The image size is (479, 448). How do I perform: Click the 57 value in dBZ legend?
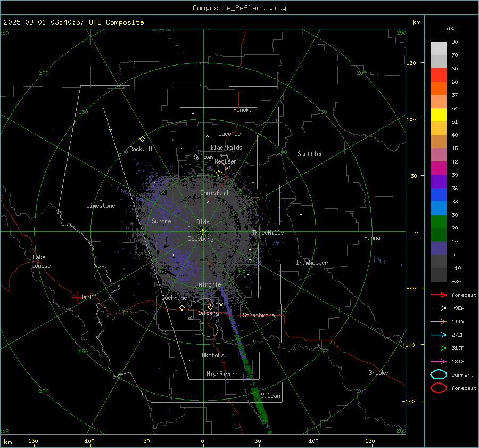click(x=455, y=95)
